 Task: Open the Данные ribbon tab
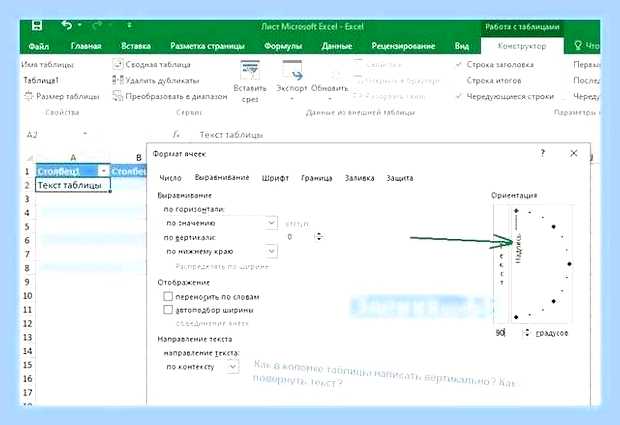click(336, 46)
